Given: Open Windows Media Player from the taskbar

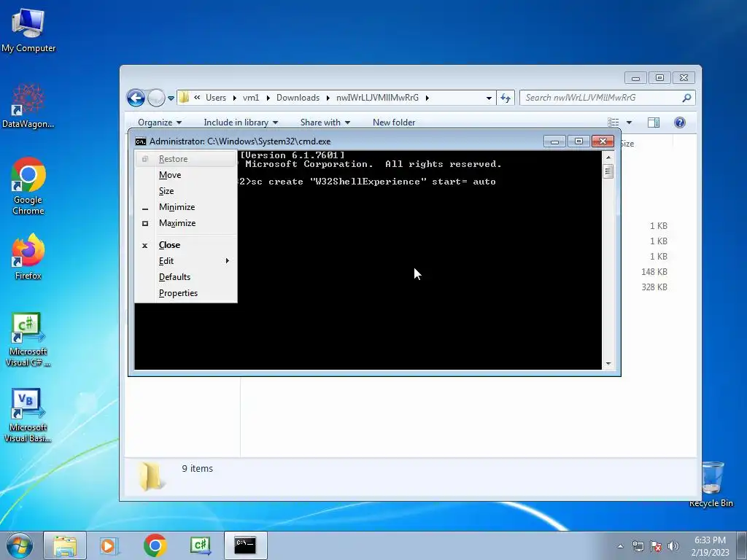Looking at the screenshot, I should pyautogui.click(x=109, y=545).
